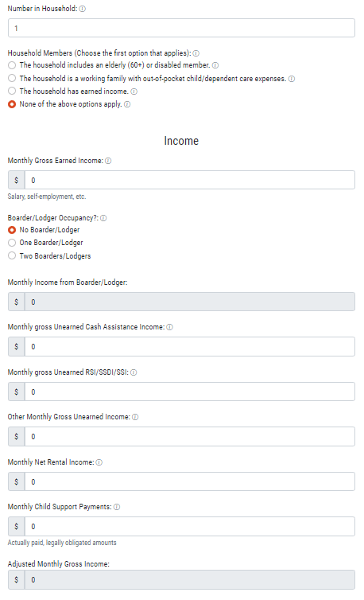Viewport: 364px width, 600px height.
Task: Click the Monthly Net Rental Income field
Action: pos(190,481)
